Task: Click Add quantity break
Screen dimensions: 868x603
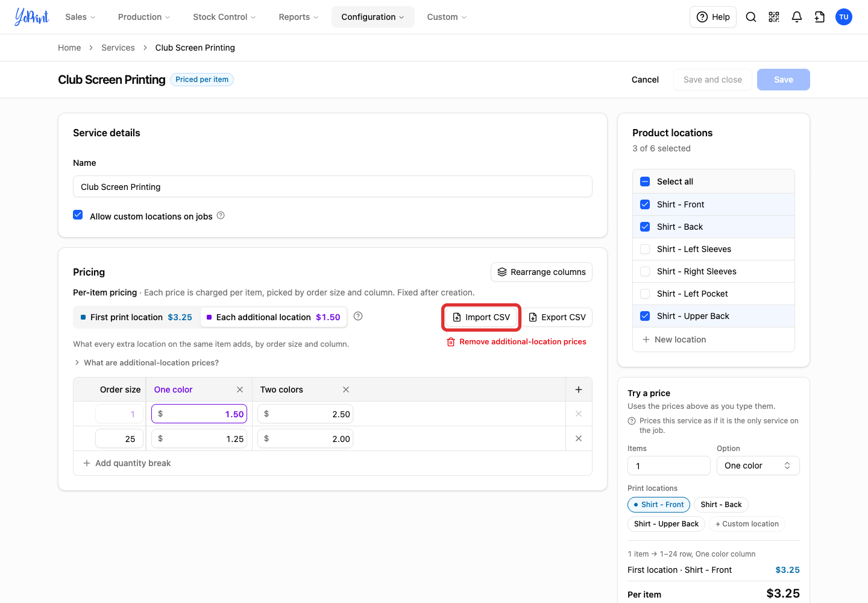Action: pos(127,463)
